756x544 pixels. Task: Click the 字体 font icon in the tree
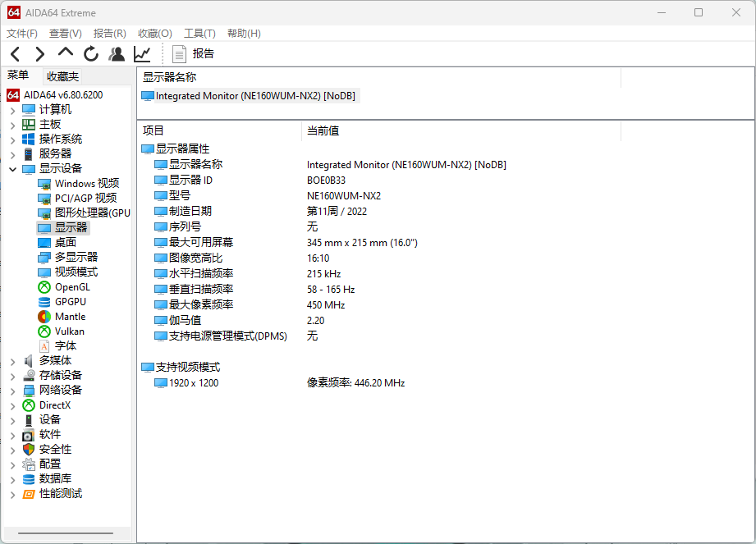pos(44,346)
